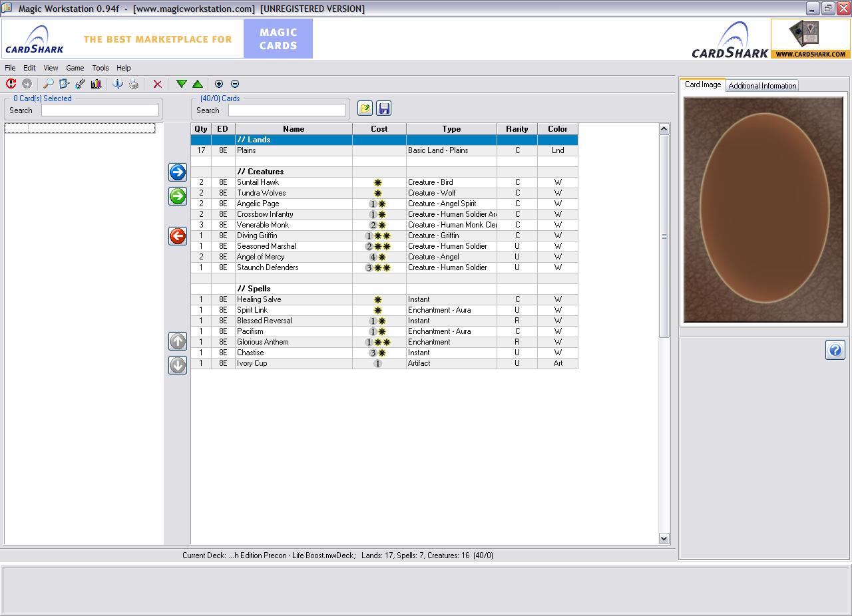Select the Ivory Cup row

coord(384,363)
